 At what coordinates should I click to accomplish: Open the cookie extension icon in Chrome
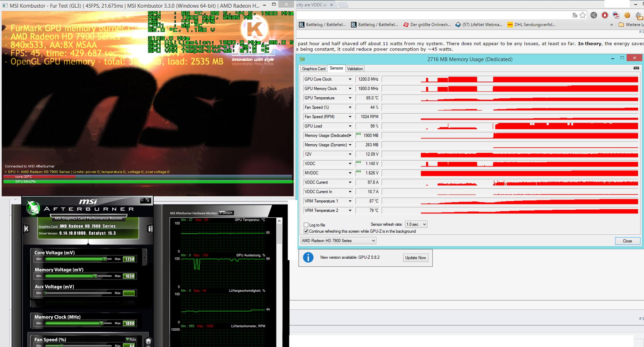point(627,15)
